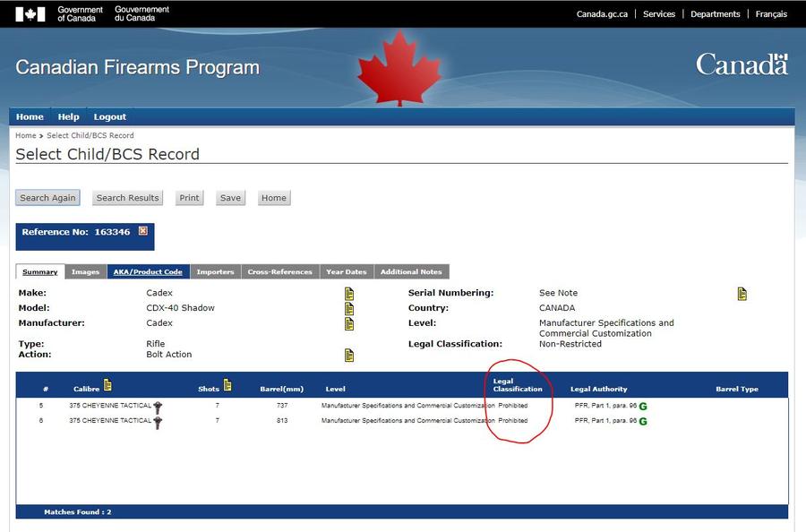This screenshot has width=806, height=532.
Task: Click the 375 CHEYENNE TACTICAL calibre in the 737 mm row
Action: (x=110, y=406)
